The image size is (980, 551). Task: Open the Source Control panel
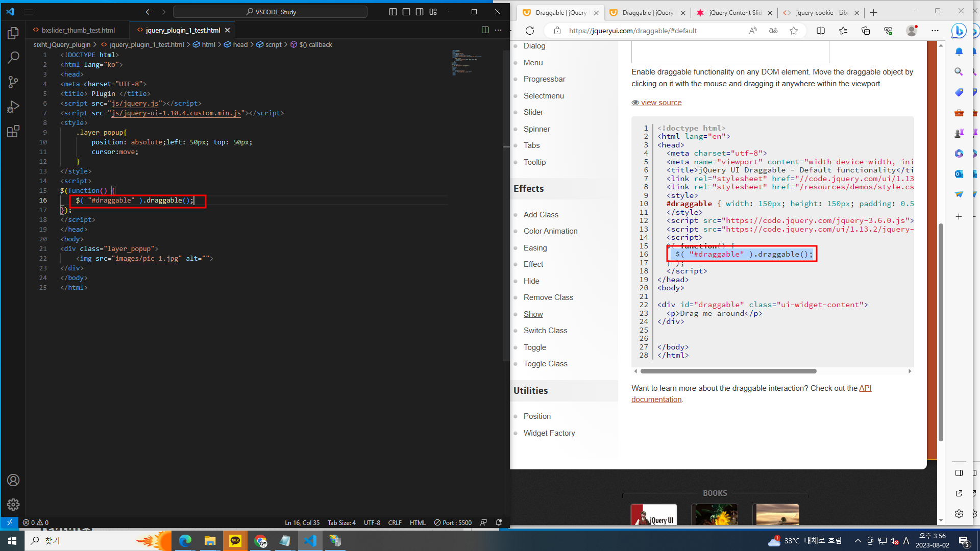tap(13, 82)
